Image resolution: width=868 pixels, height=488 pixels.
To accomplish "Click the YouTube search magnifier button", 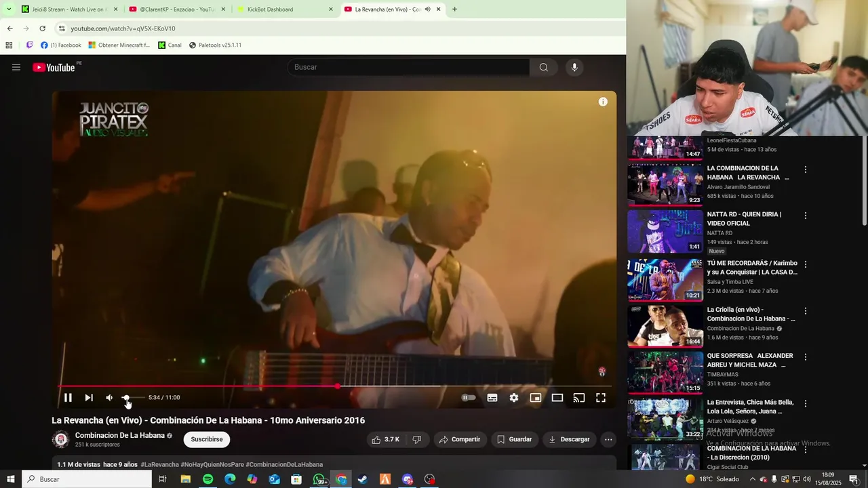I will click(x=544, y=67).
